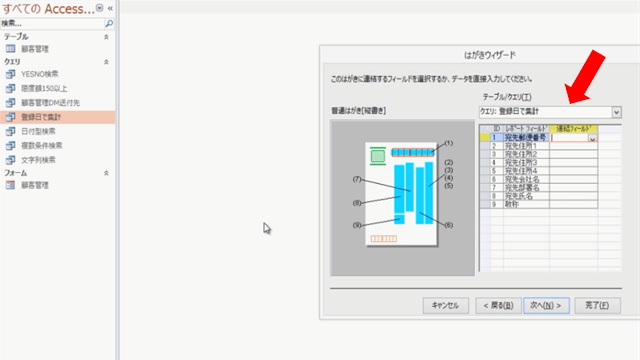Select the 登録日で集計 query item
Image resolution: width=640 pixels, height=360 pixels.
pos(58,117)
